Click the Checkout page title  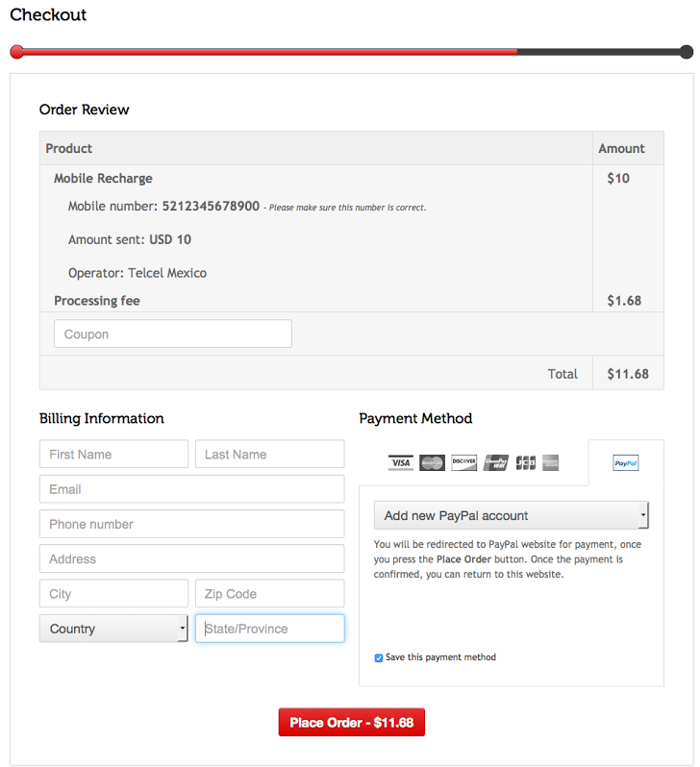(48, 14)
